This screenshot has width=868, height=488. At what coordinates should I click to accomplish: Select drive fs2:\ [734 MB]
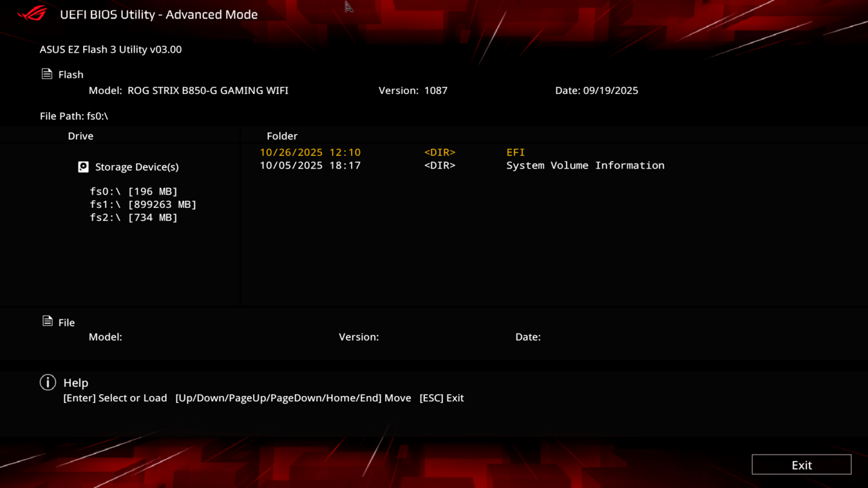coord(134,217)
